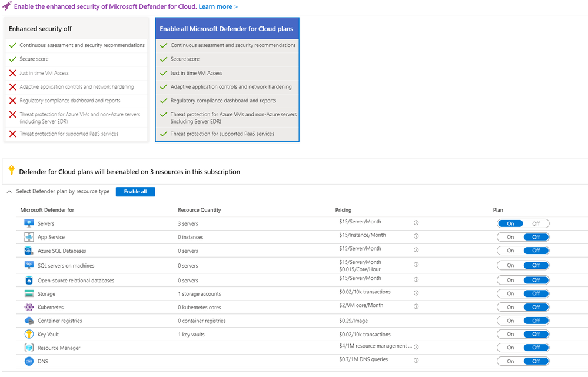Image resolution: width=588 pixels, height=377 pixels.
Task: Open the Learn more link
Action: [x=218, y=6]
